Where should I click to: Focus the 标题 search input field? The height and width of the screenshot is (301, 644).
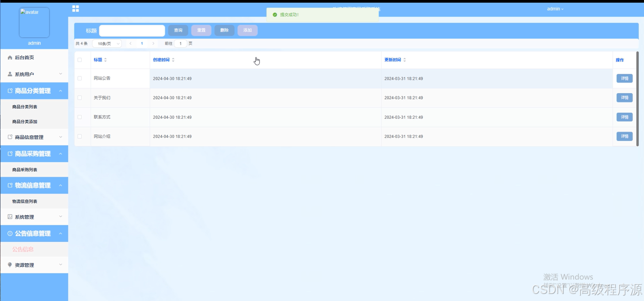coord(132,30)
